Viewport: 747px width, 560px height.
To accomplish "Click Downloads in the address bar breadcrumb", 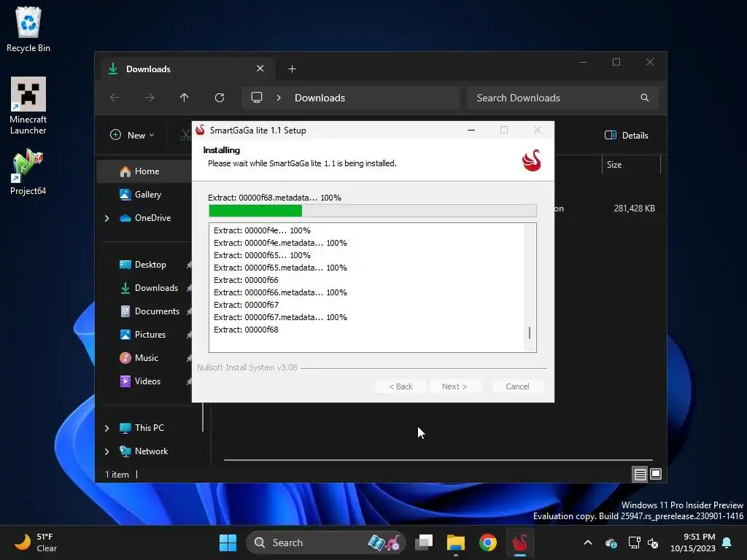I will [320, 98].
